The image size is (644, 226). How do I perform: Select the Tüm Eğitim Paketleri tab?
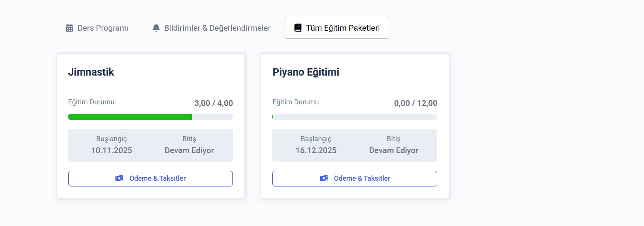(337, 28)
